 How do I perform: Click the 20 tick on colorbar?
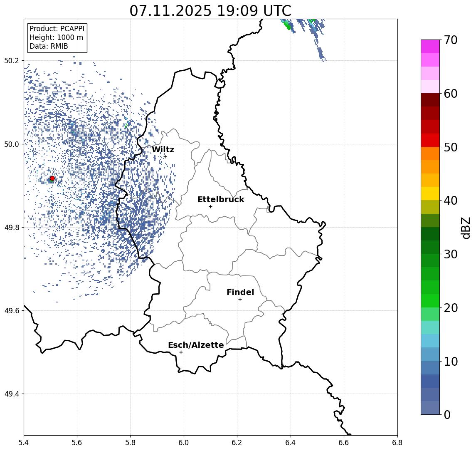(451, 308)
